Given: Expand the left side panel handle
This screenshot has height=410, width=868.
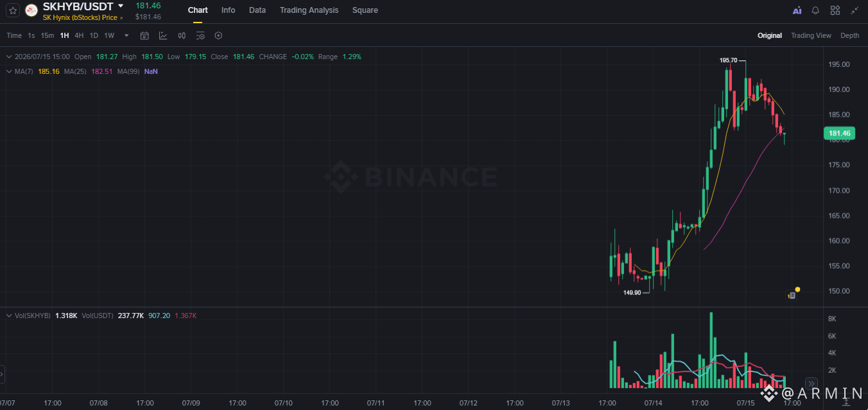Looking at the screenshot, I should 2,373.
